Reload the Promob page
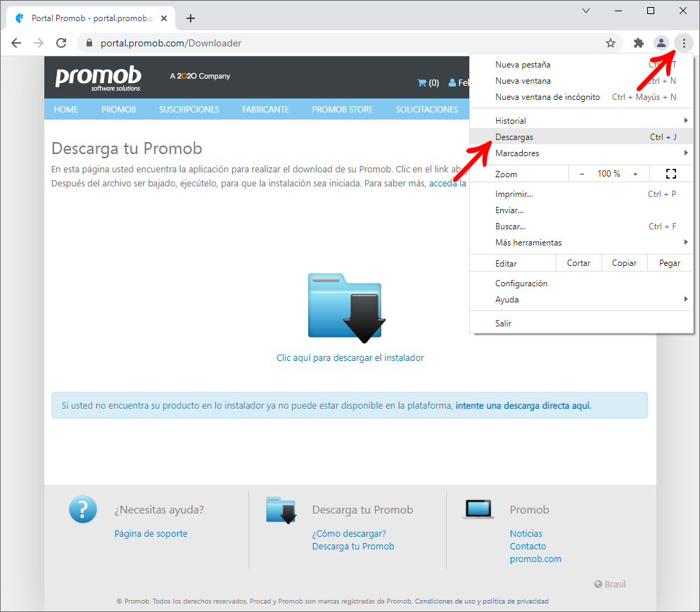The height and width of the screenshot is (612, 700). (x=61, y=43)
